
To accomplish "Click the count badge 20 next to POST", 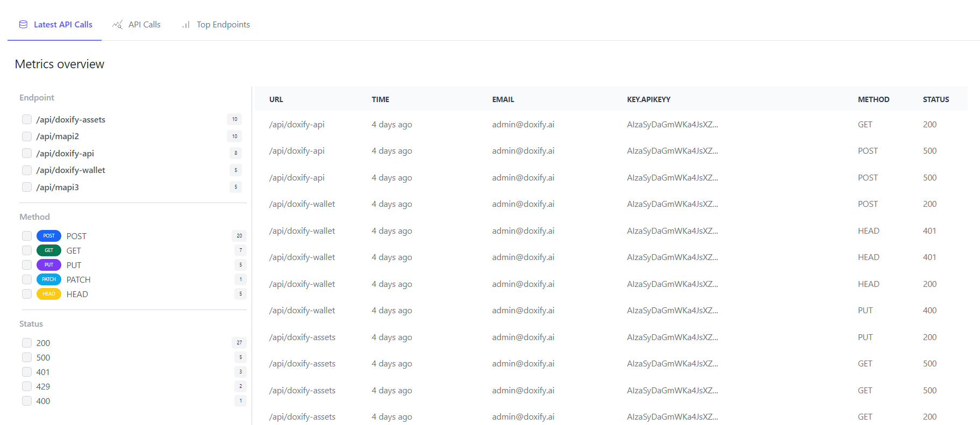I will [x=239, y=236].
